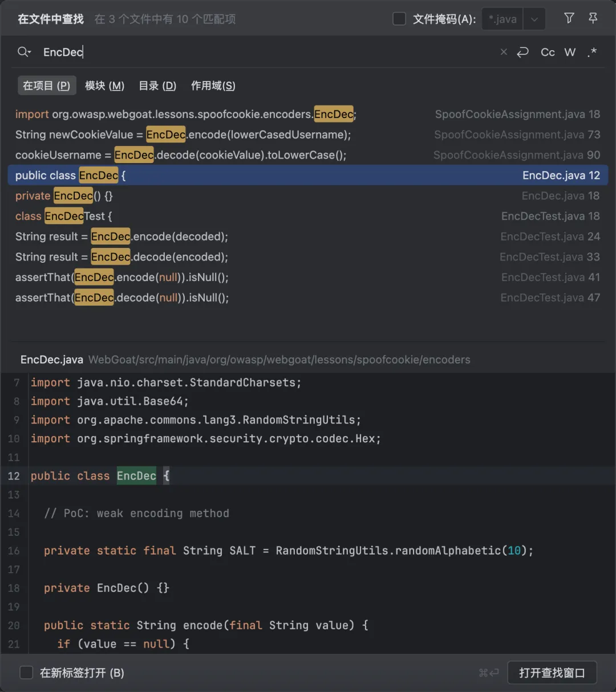This screenshot has height=692, width=616.
Task: Click in the EncDec search input field
Action: point(257,52)
